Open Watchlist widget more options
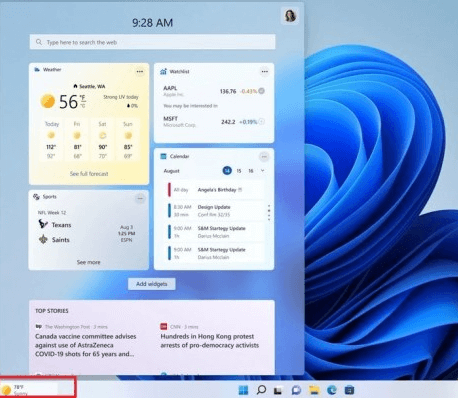Image resolution: width=458 pixels, height=400 pixels. [265, 71]
